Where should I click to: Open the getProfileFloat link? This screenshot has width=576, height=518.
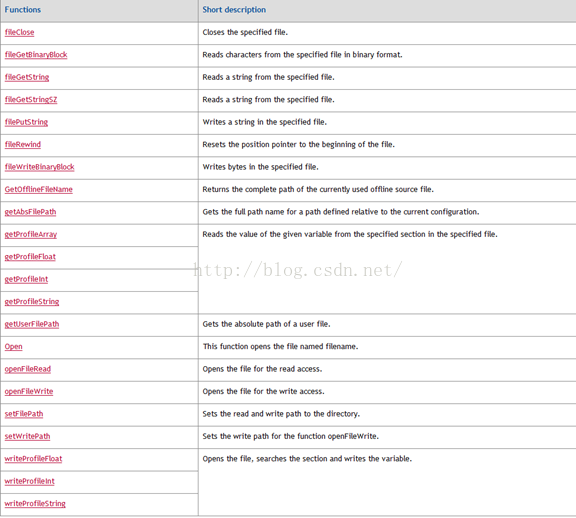pos(30,257)
